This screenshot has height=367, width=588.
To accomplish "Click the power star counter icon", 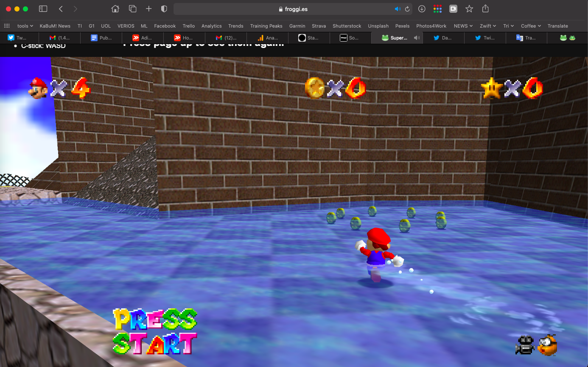I will coord(492,88).
